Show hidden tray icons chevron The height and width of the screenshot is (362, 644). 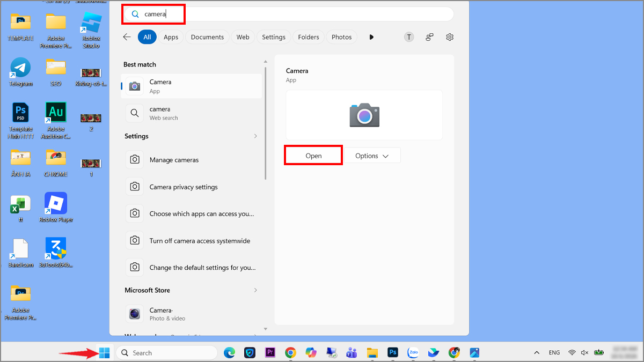tap(537, 352)
